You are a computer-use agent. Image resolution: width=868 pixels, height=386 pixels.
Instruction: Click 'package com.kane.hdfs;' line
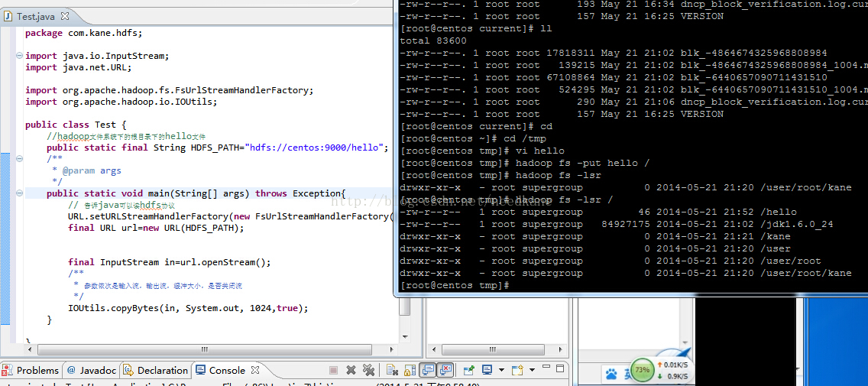(83, 33)
